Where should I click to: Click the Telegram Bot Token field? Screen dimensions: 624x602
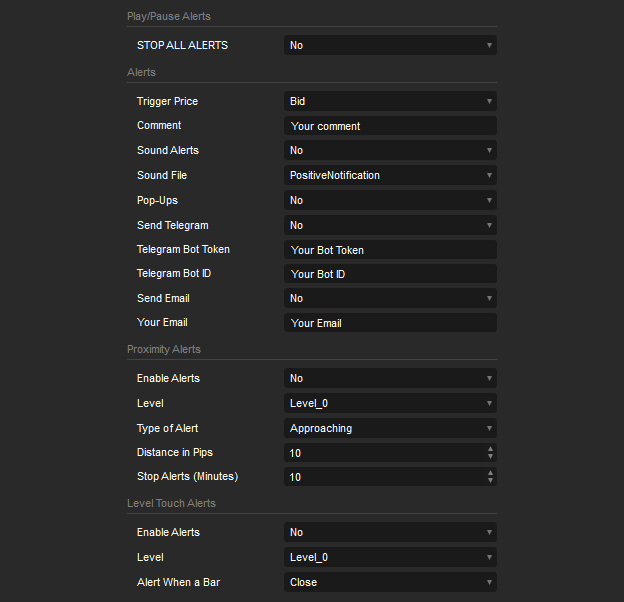click(390, 250)
